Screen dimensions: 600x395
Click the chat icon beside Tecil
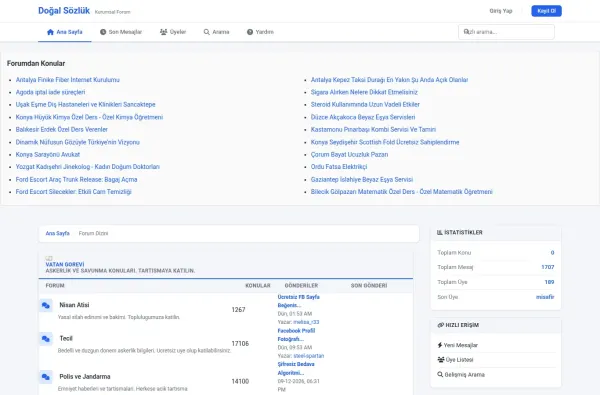click(46, 339)
